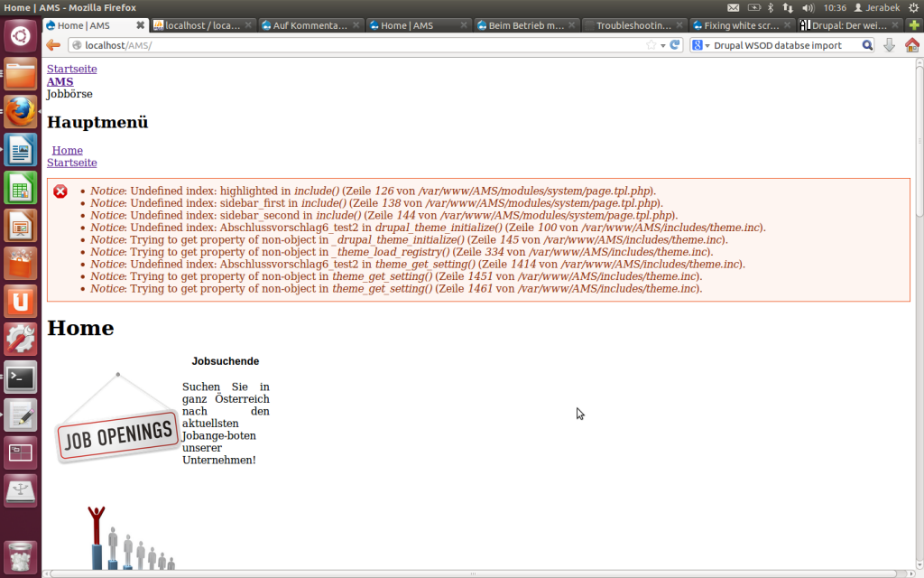Open new tab with the plus button
This screenshot has width=924, height=578.
click(x=914, y=25)
